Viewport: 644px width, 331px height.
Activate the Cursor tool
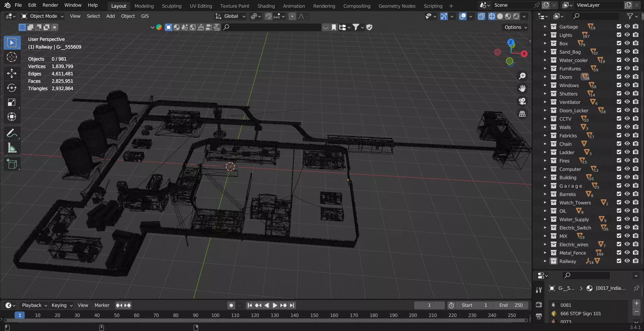pyautogui.click(x=12, y=57)
